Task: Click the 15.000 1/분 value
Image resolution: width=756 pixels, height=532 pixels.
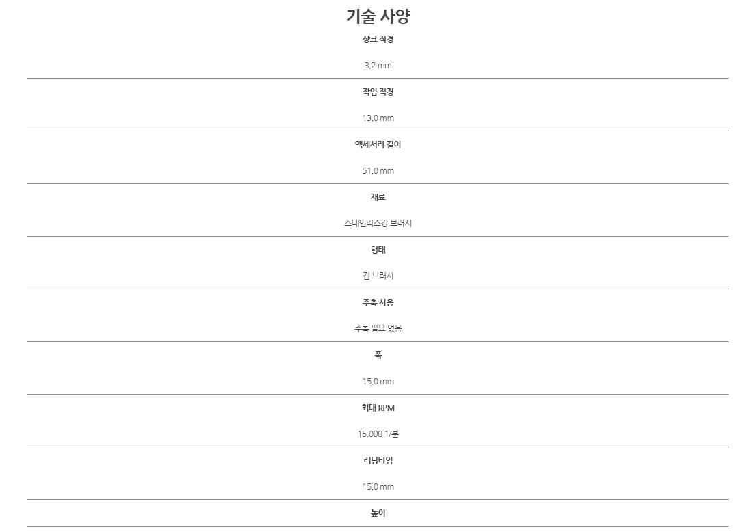Action: [378, 434]
